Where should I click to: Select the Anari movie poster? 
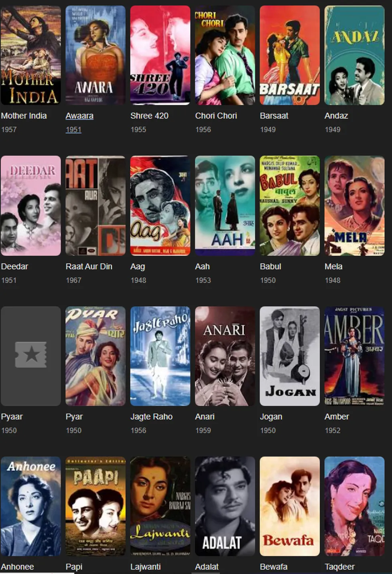click(225, 356)
